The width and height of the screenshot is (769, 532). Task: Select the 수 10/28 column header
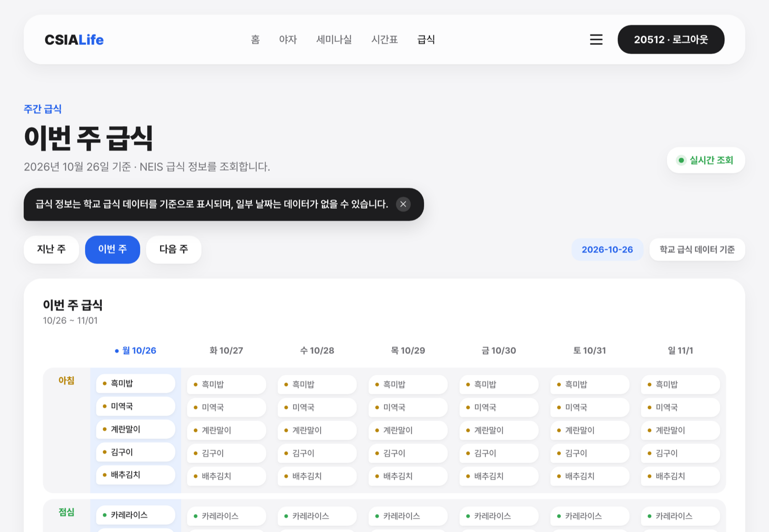click(x=317, y=350)
